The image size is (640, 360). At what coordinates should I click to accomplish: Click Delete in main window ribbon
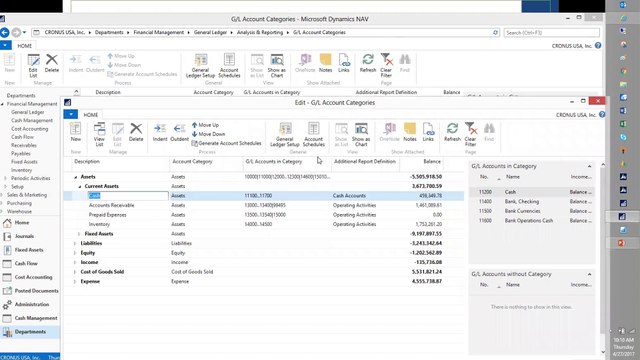(x=52, y=63)
